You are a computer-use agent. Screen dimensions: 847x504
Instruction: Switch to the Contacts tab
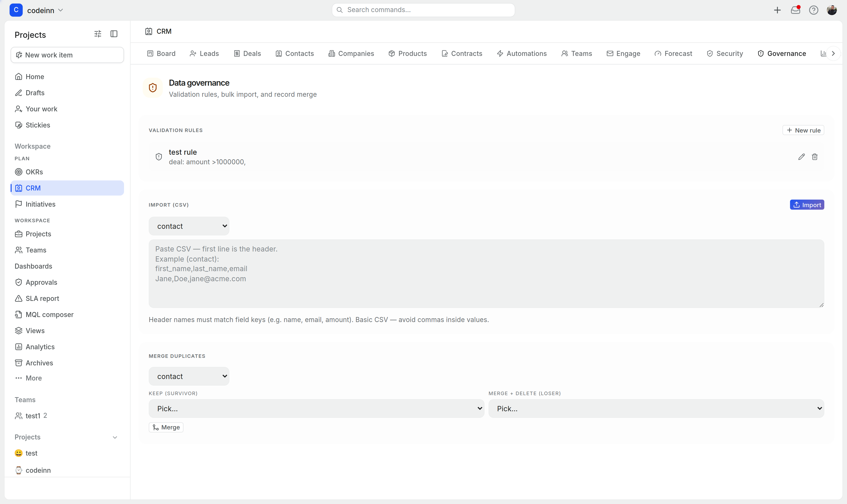pos(295,54)
